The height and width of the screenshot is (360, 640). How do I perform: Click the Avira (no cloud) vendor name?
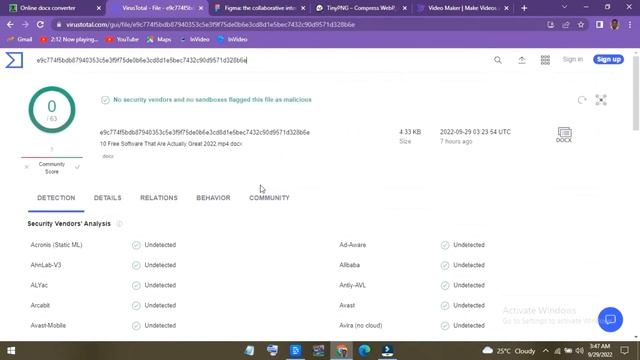(361, 326)
